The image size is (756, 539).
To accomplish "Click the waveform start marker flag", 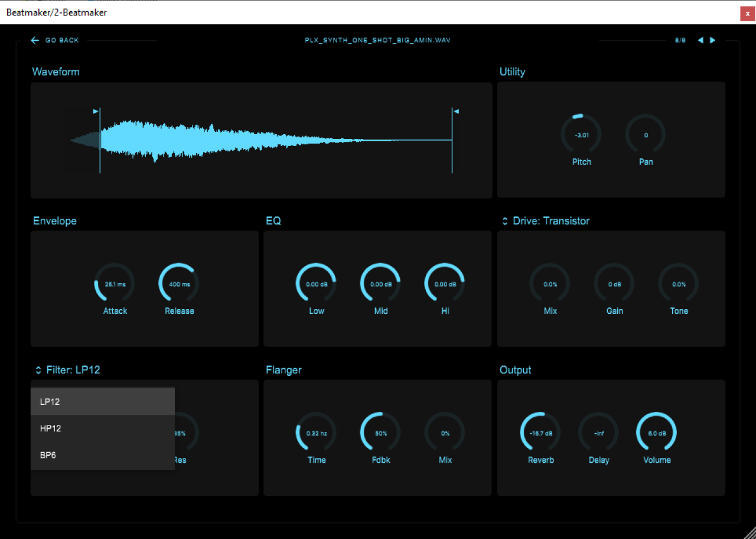I will point(96,111).
